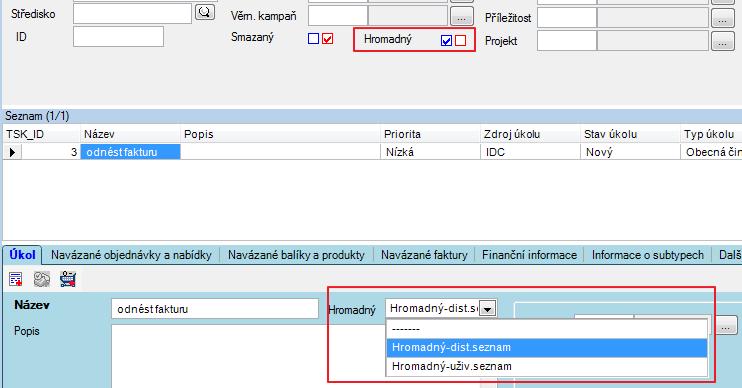This screenshot has width=742, height=388.
Task: Click the shopping cart order icon
Action: click(x=68, y=280)
